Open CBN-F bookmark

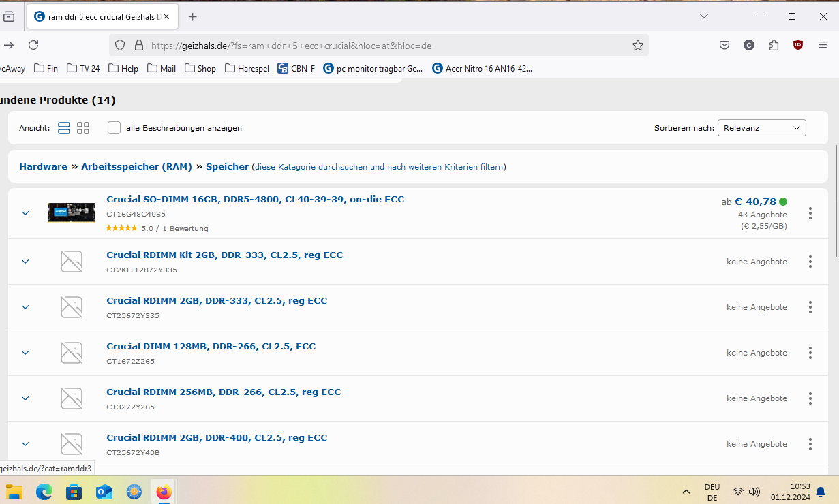296,68
